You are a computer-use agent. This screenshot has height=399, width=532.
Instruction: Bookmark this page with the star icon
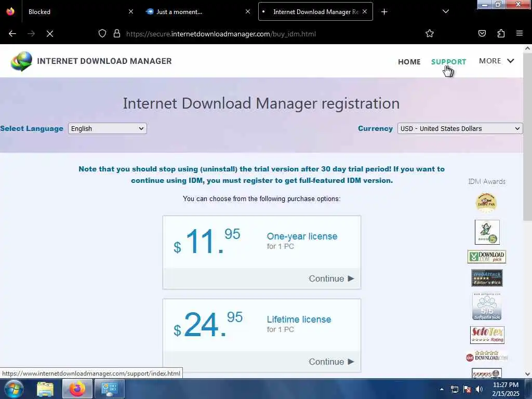coord(430,33)
